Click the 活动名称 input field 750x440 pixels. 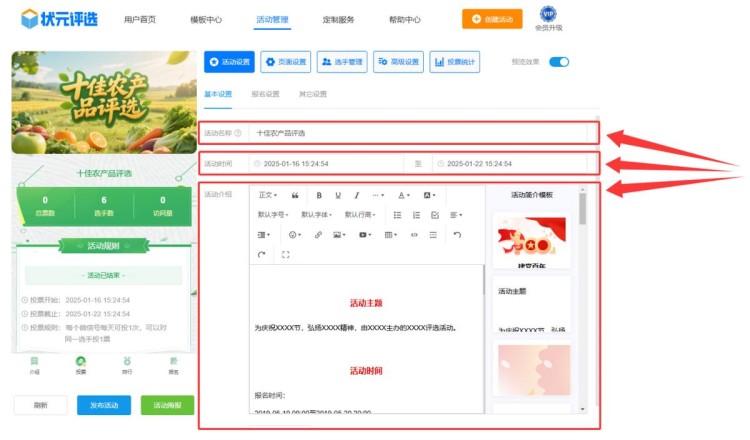[x=420, y=132]
